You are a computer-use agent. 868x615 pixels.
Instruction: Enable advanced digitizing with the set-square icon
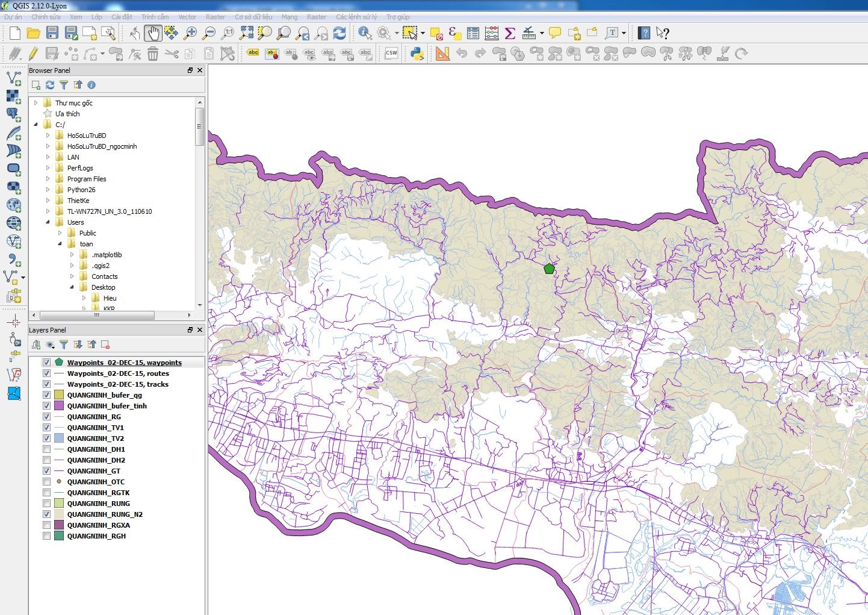point(442,54)
